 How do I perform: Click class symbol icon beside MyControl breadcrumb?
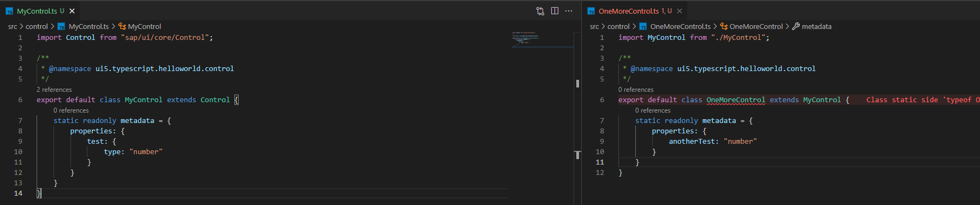tap(122, 26)
